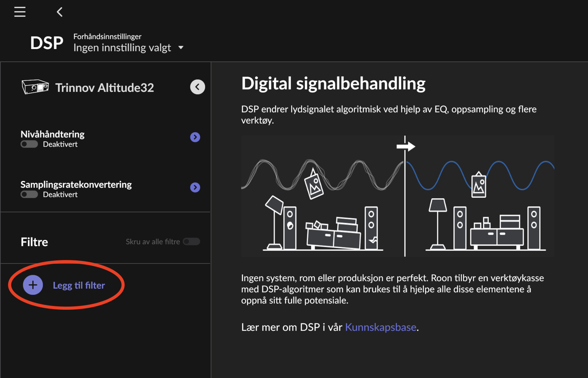Collapse the Trinnov Altitude32 panel chevron
The height and width of the screenshot is (378, 588).
coord(198,87)
